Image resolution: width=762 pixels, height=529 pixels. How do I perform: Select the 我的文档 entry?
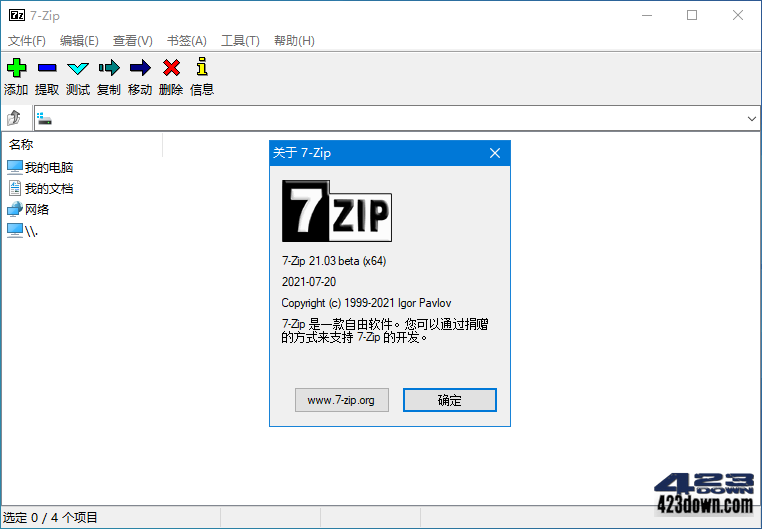[49, 188]
